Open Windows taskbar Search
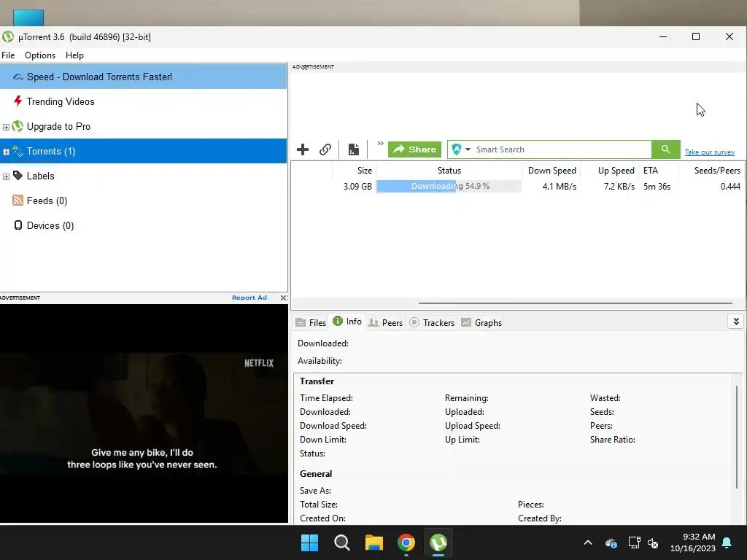 (x=342, y=542)
